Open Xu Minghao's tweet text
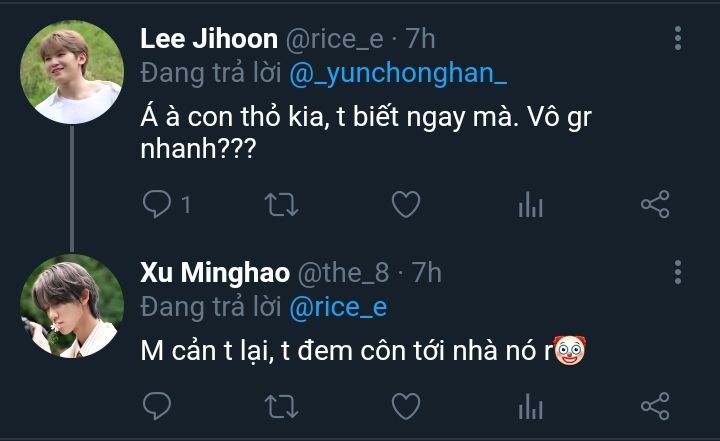 point(360,351)
